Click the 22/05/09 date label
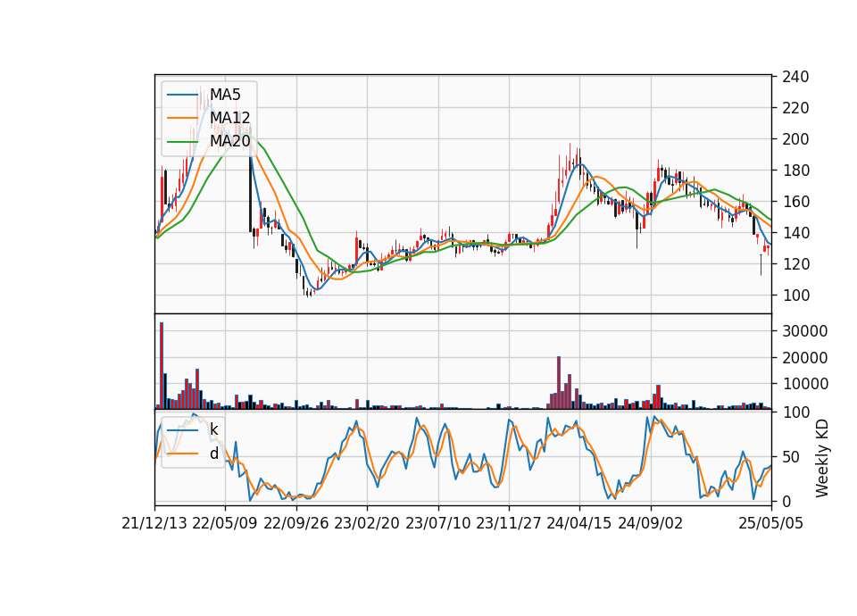Screen dimensions: 857x616 (225, 523)
